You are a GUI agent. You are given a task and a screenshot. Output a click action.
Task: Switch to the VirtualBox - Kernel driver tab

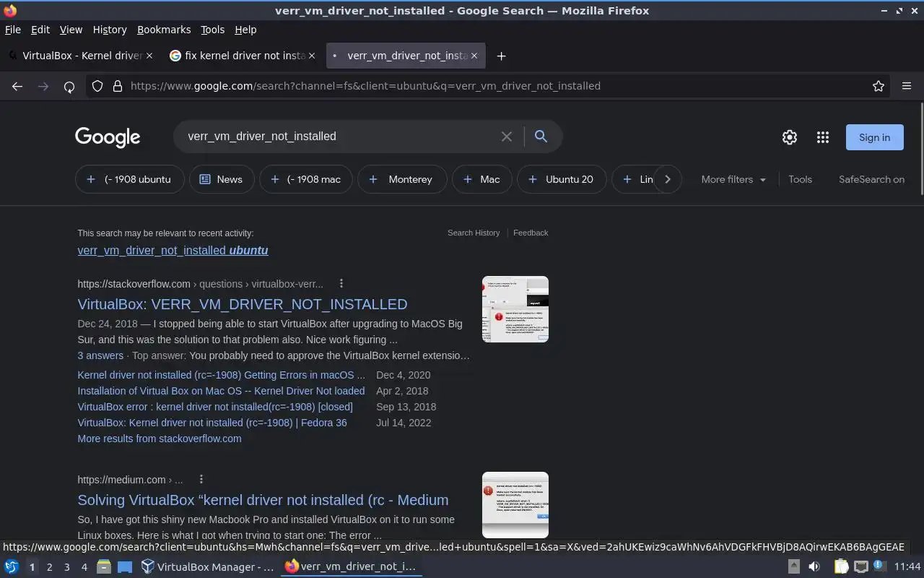click(x=81, y=56)
